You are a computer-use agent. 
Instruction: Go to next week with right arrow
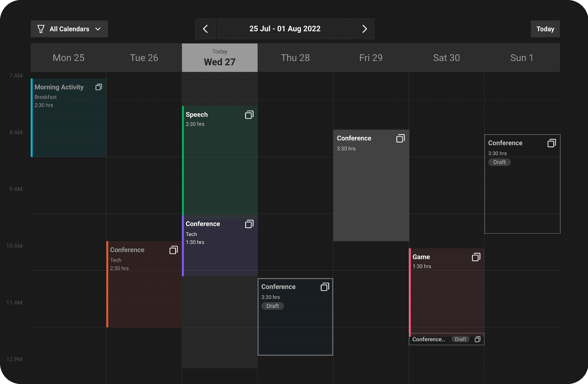pyautogui.click(x=364, y=29)
